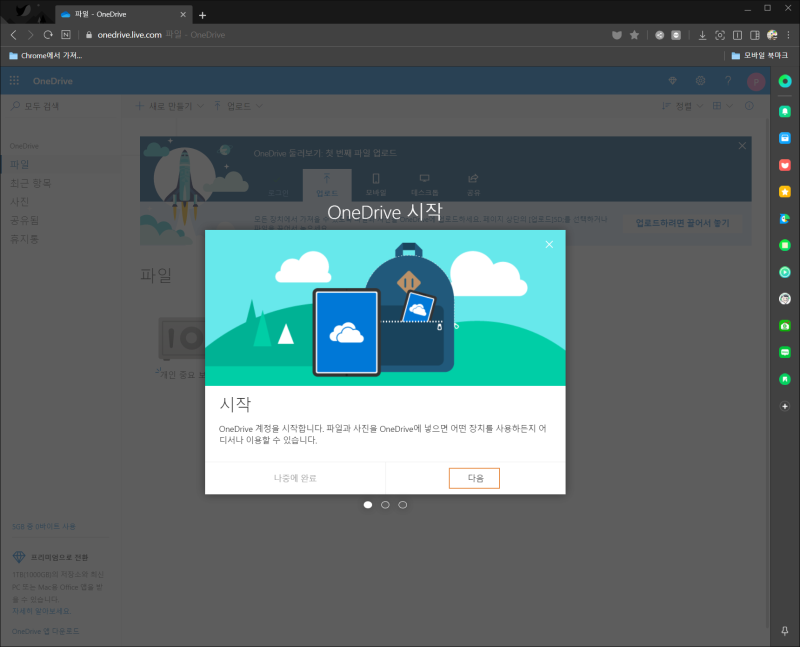Click the 다음 button in the dialog

(474, 478)
